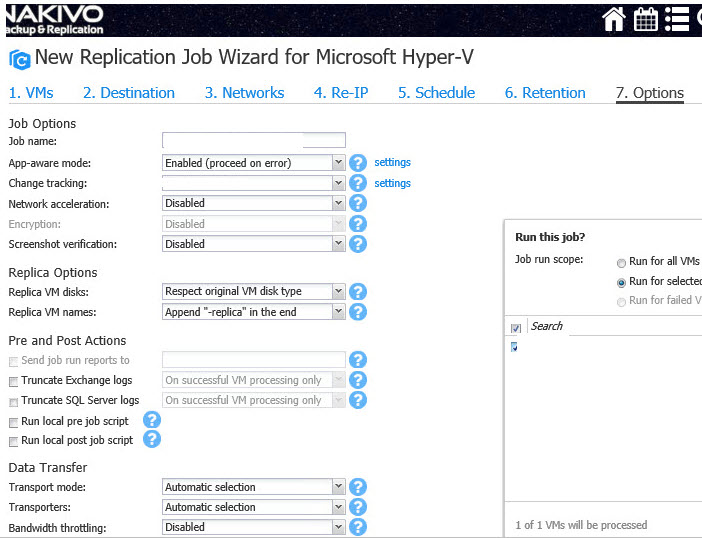Open the list view icon in header
The height and width of the screenshot is (538, 702).
(x=677, y=18)
